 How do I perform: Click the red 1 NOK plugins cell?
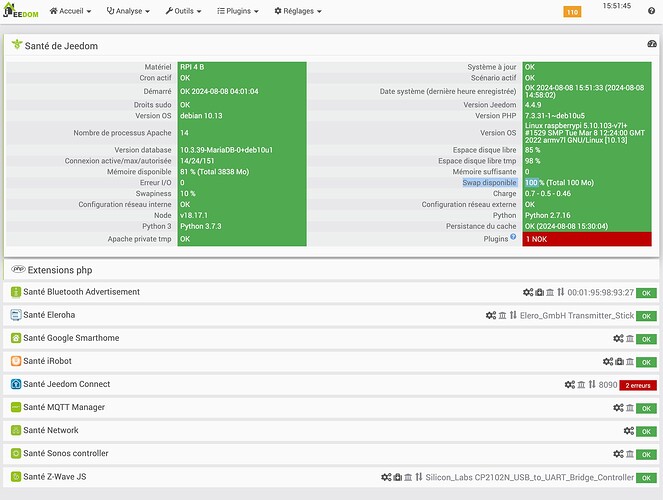coord(587,239)
